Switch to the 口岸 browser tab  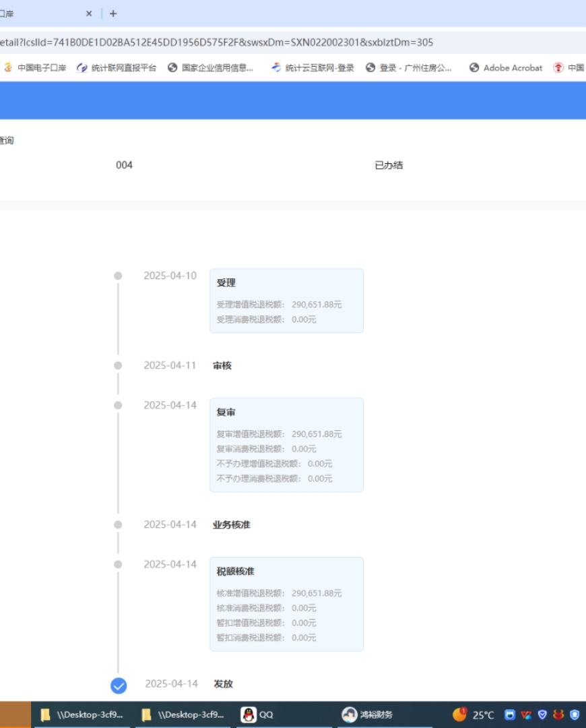pyautogui.click(x=40, y=13)
